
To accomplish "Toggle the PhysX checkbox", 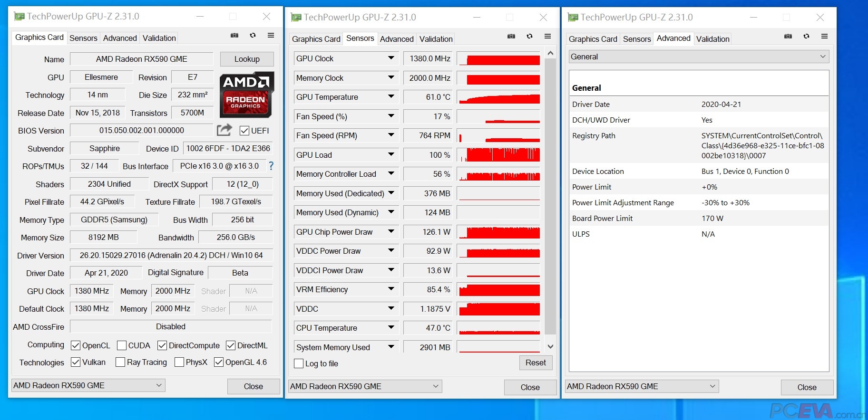I will pos(179,362).
